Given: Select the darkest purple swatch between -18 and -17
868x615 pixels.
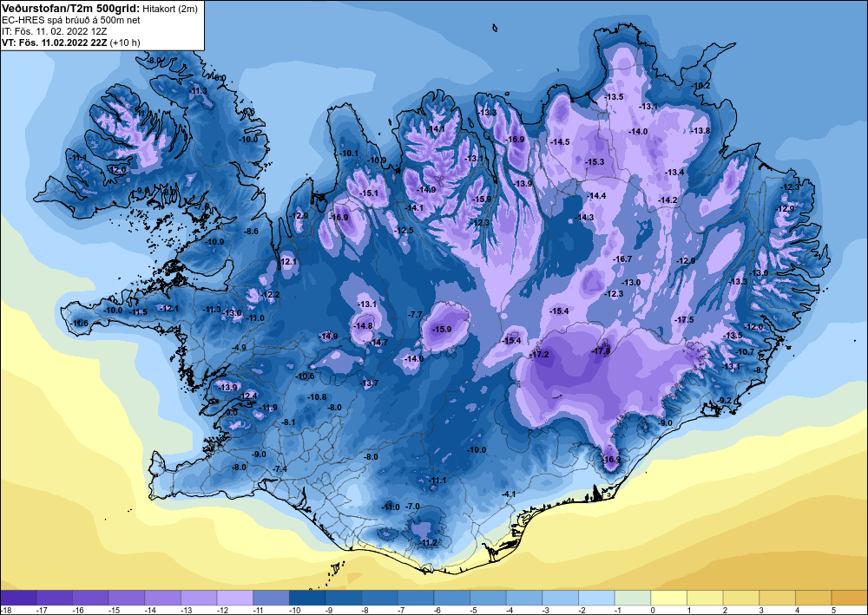Looking at the screenshot, I should pyautogui.click(x=18, y=598).
